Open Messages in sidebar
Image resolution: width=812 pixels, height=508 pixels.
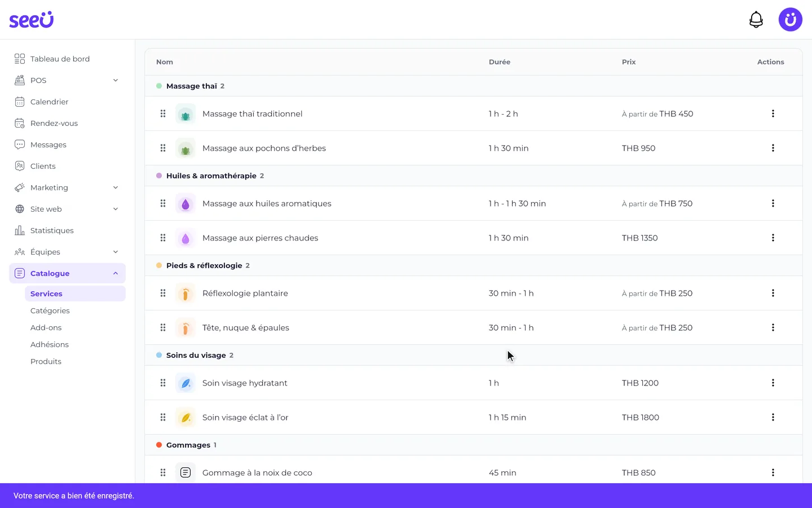point(67,144)
